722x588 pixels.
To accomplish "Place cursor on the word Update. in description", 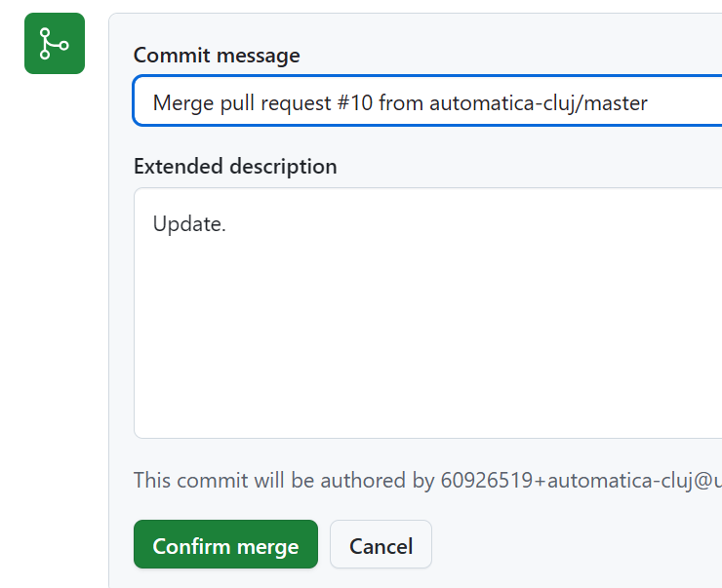I will [x=189, y=224].
